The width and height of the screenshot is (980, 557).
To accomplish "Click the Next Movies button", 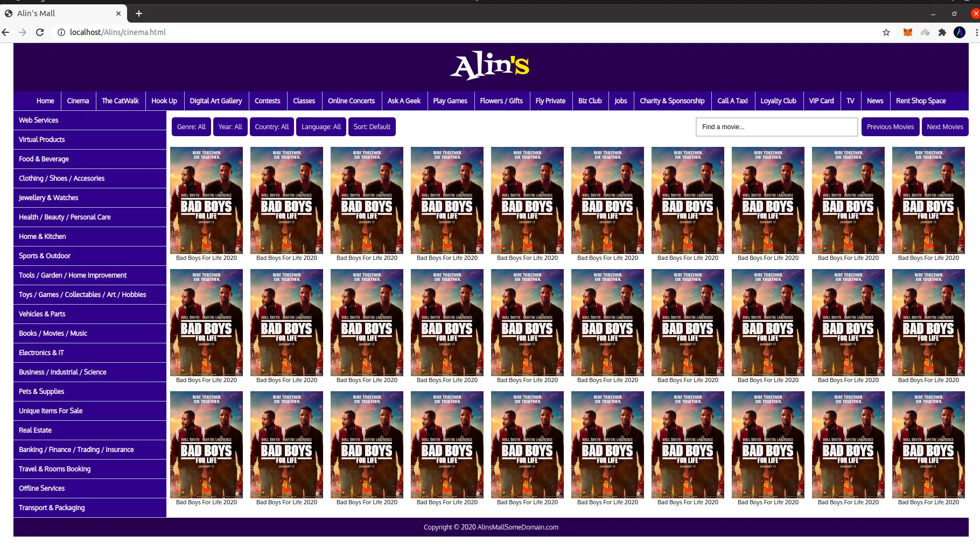I will click(945, 127).
